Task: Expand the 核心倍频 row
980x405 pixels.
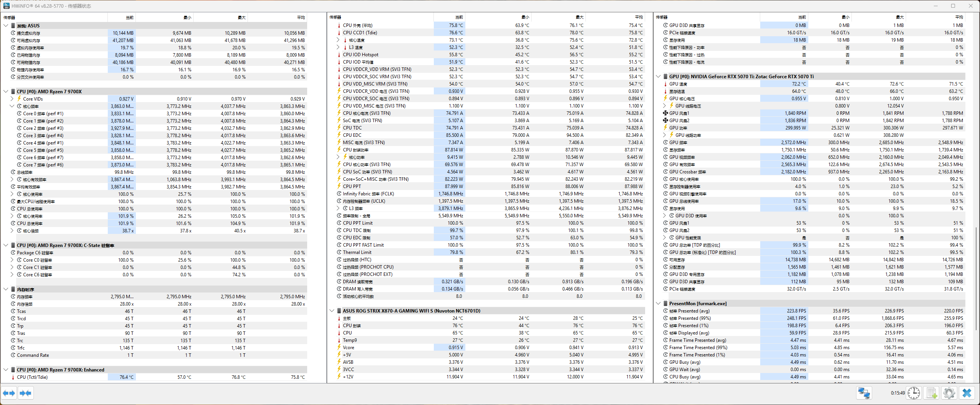Action: tap(12, 231)
